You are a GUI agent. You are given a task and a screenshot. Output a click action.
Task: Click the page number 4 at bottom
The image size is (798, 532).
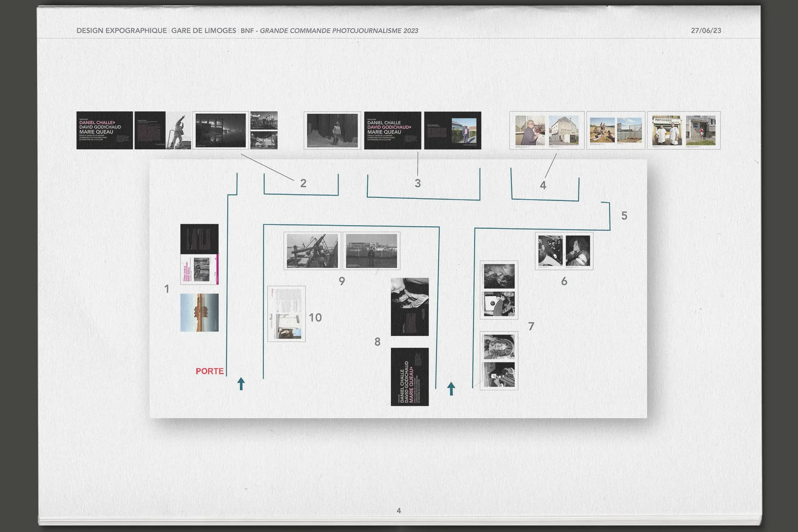pyautogui.click(x=398, y=510)
